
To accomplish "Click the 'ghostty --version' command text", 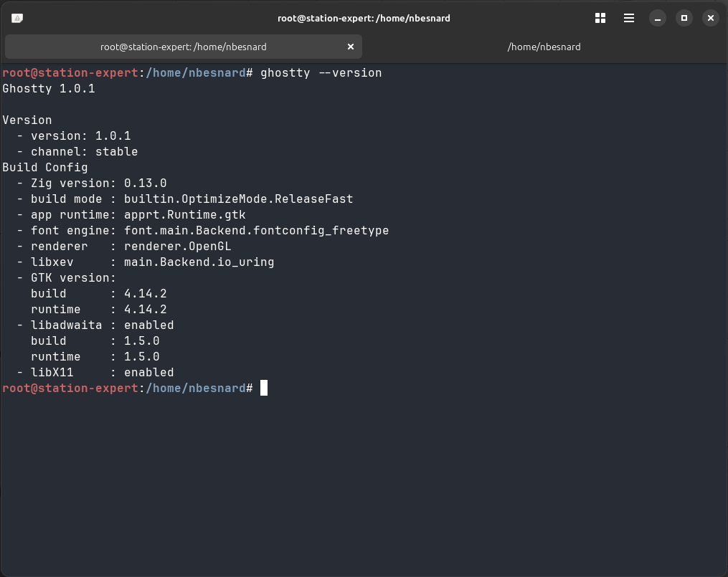I will click(x=321, y=73).
